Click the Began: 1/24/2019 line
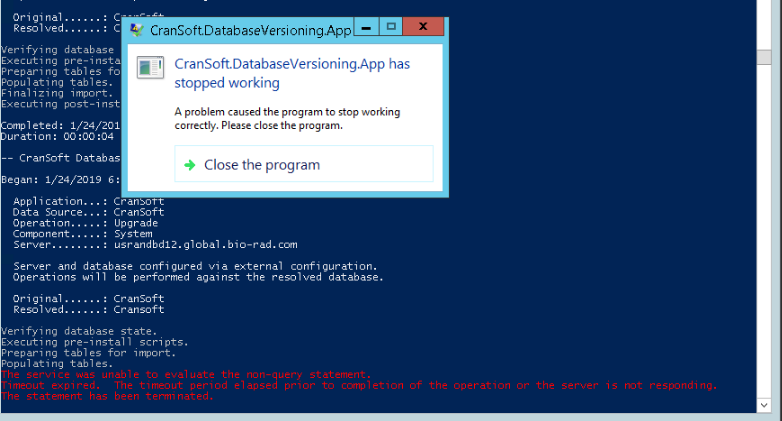Viewport: 782px width, 421px height. click(x=60, y=180)
